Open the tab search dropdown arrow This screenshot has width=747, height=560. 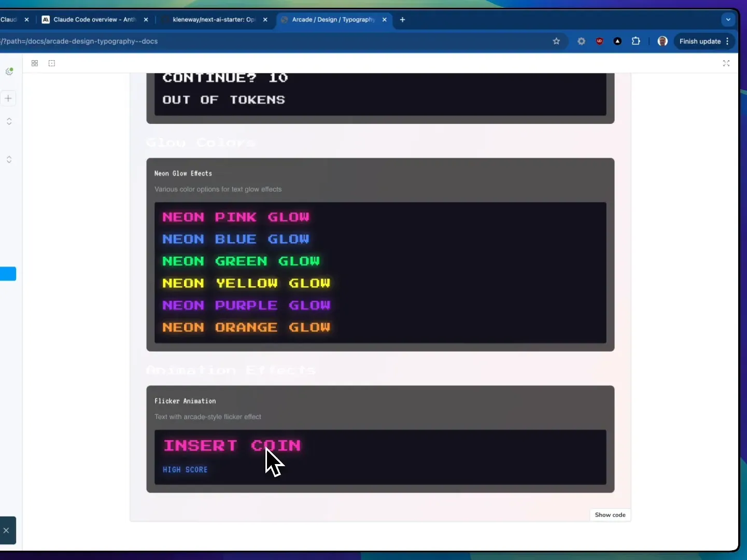(x=728, y=20)
